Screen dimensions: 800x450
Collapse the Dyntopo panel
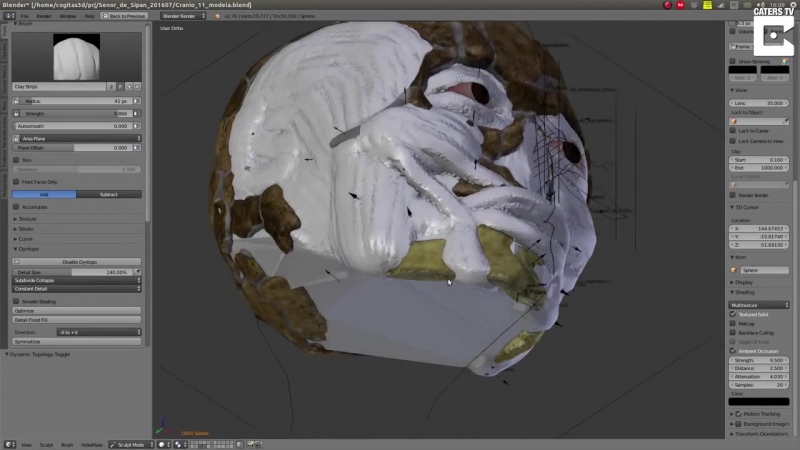26,249
